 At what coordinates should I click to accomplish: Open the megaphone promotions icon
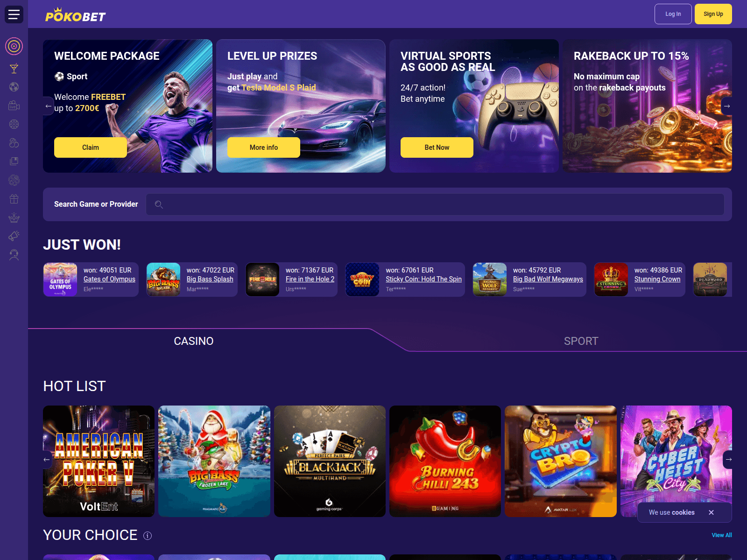click(14, 236)
